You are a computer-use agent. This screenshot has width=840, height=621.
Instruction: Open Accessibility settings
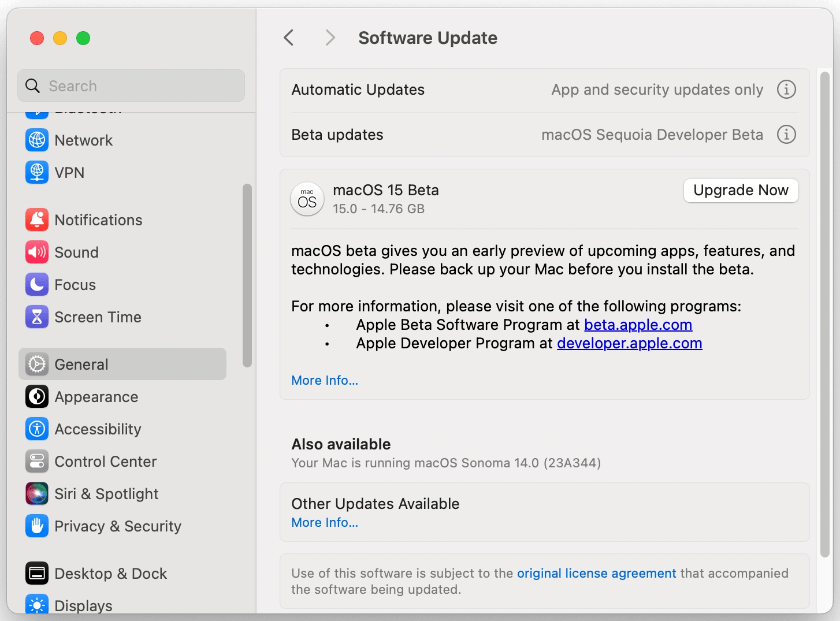122,429
